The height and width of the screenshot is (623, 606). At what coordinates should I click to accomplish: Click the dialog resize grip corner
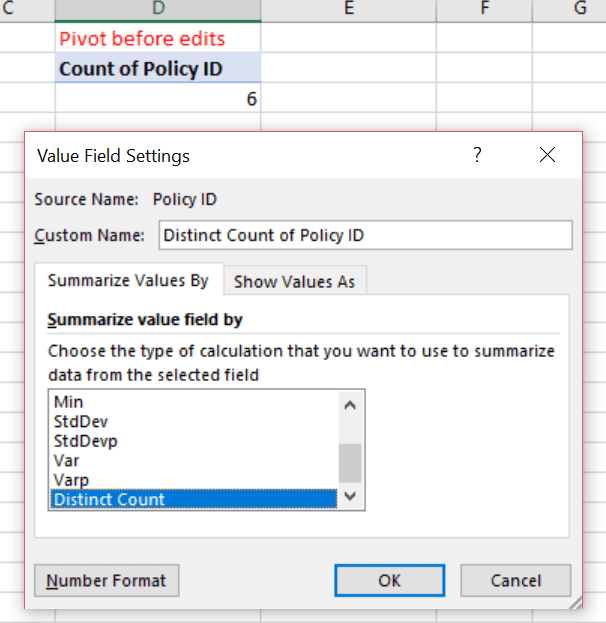click(575, 602)
